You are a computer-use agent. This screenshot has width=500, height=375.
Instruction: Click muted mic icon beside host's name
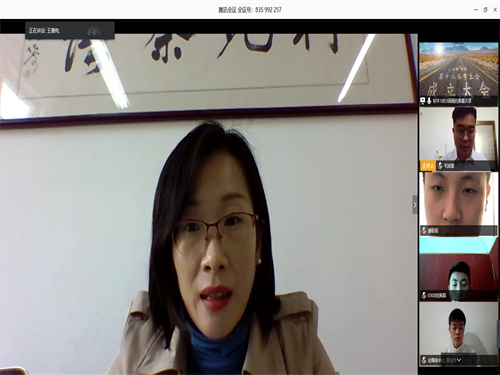(440, 166)
